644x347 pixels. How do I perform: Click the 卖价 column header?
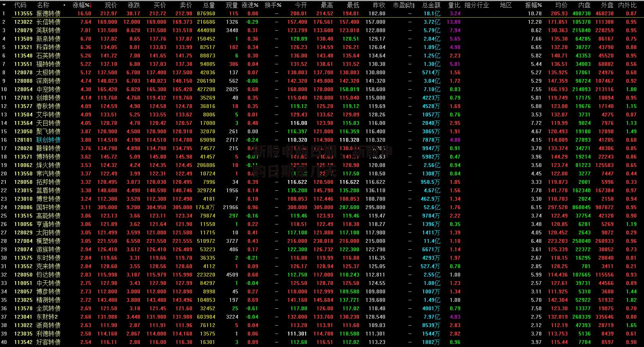(x=186, y=5)
